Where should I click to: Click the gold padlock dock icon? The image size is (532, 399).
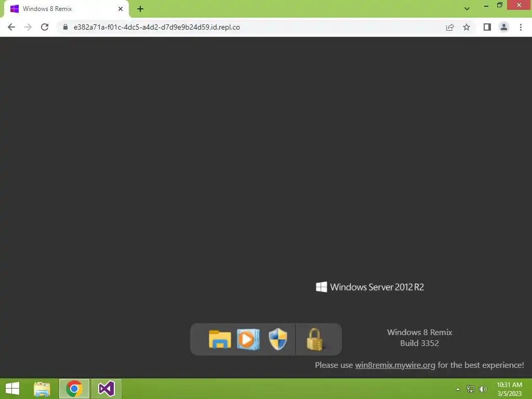pyautogui.click(x=314, y=339)
